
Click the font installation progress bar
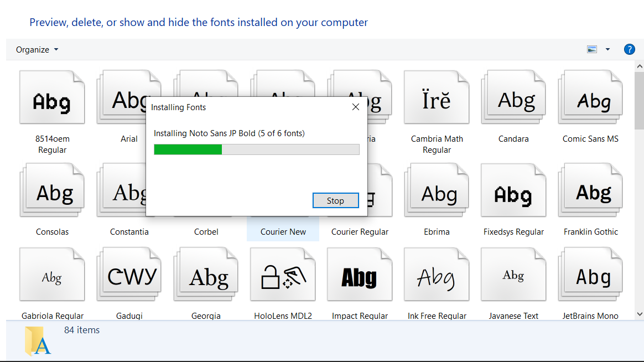click(x=257, y=149)
